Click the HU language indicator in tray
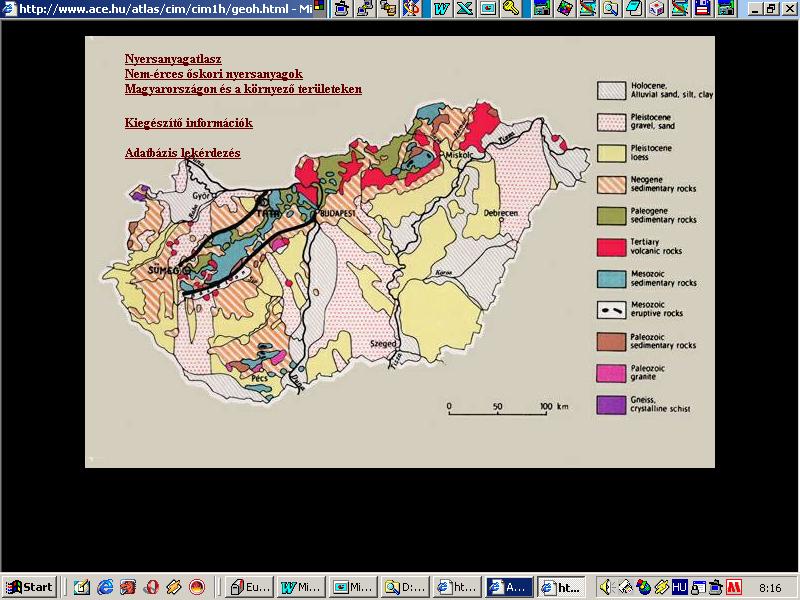800x600 pixels. coord(679,588)
